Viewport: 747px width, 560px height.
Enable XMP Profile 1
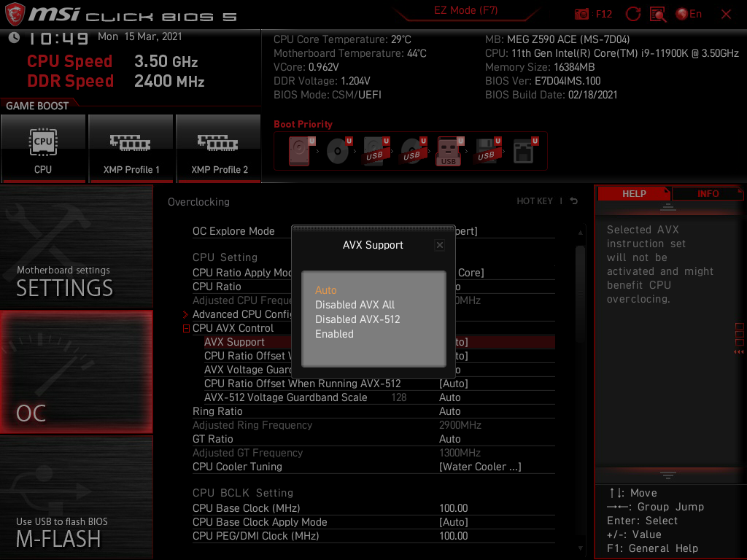tap(131, 149)
